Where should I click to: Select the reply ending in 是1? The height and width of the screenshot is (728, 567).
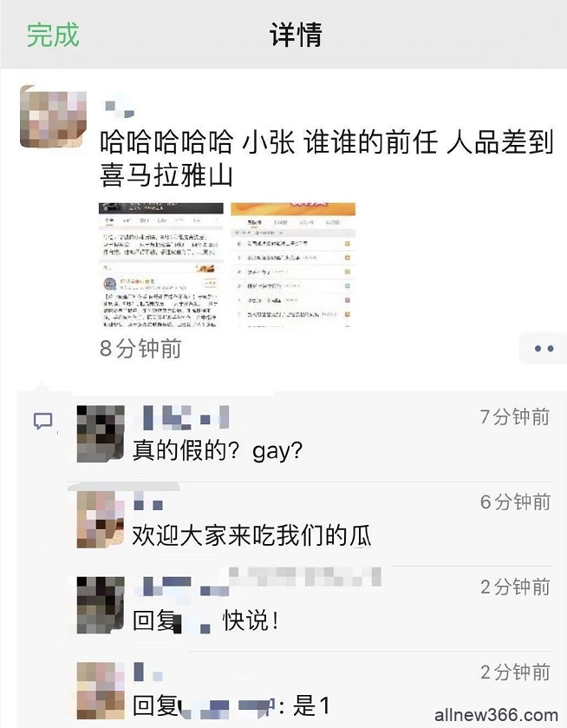[231, 706]
